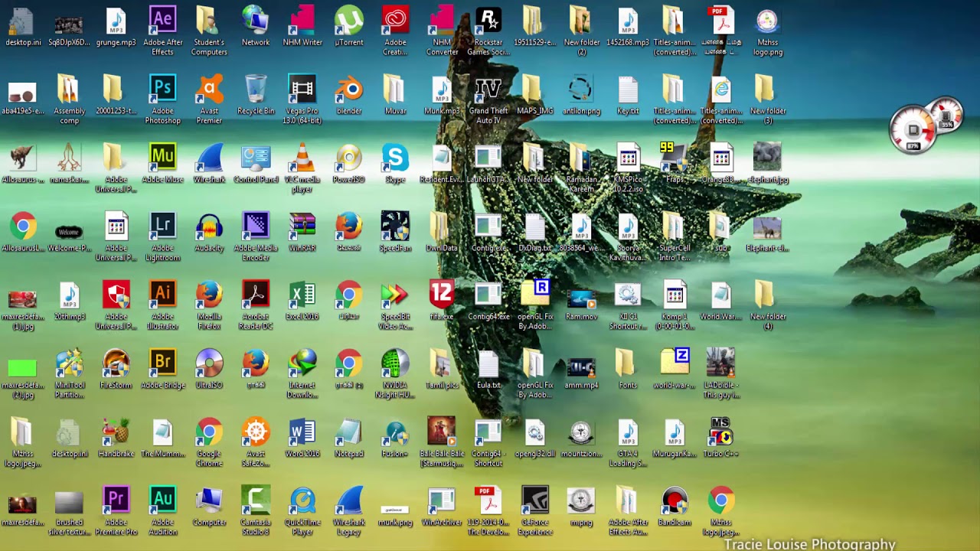Launch Adobe Muse icon
Viewport: 980px width, 551px height.
pyautogui.click(x=162, y=163)
